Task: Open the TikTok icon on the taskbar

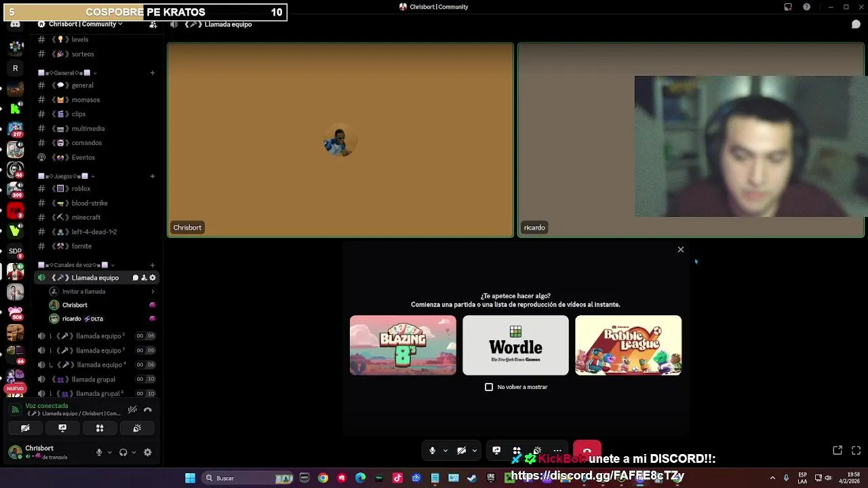Action: pos(397,478)
